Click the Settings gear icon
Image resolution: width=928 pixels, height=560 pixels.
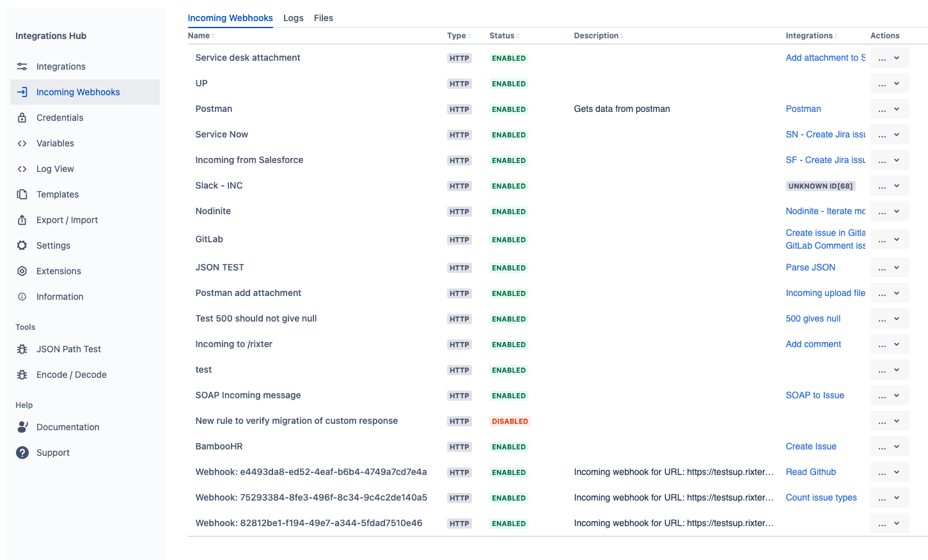[22, 245]
